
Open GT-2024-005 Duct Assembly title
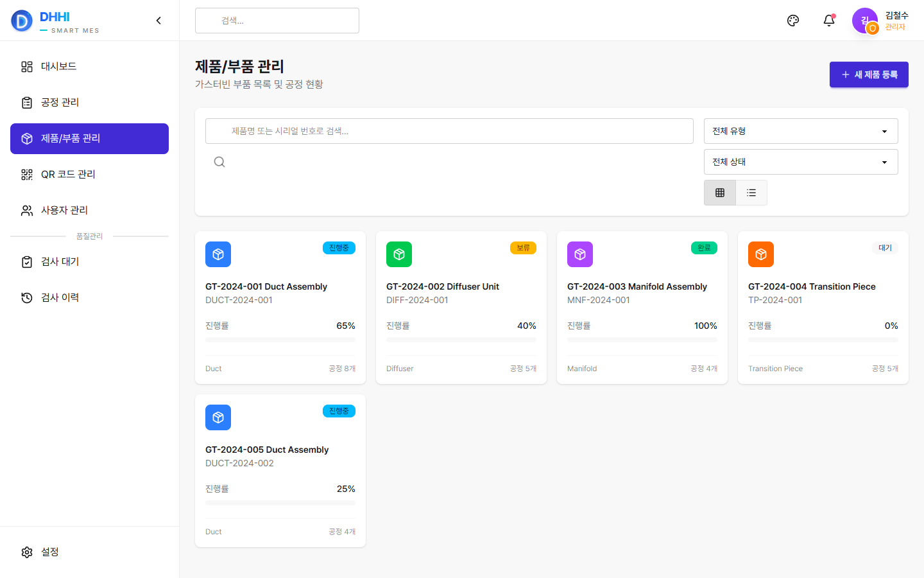[x=267, y=450]
